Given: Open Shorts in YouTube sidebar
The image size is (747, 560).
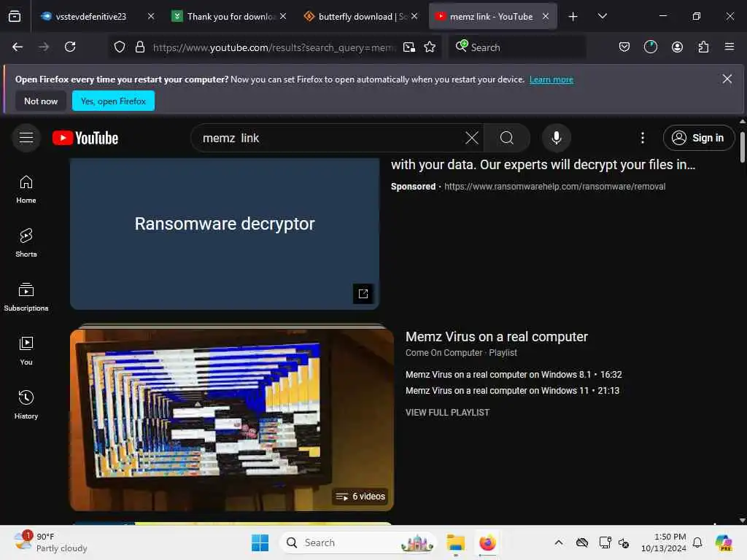Looking at the screenshot, I should pos(26,243).
